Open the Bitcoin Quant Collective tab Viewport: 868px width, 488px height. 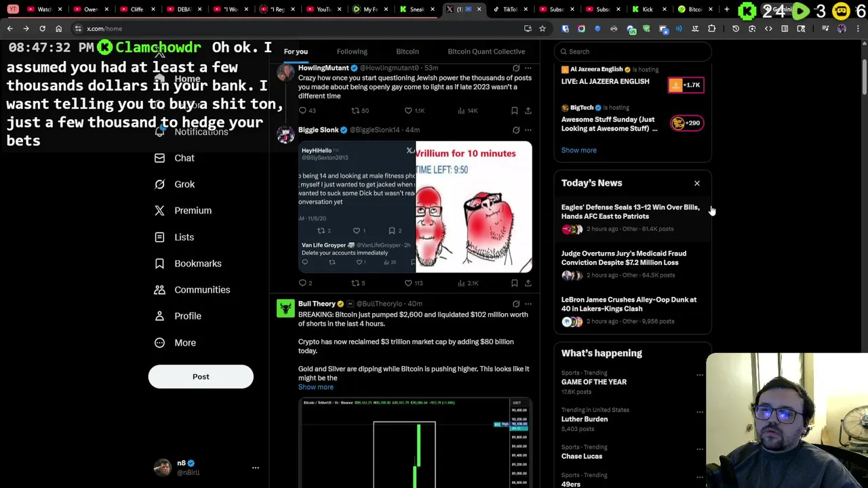486,52
